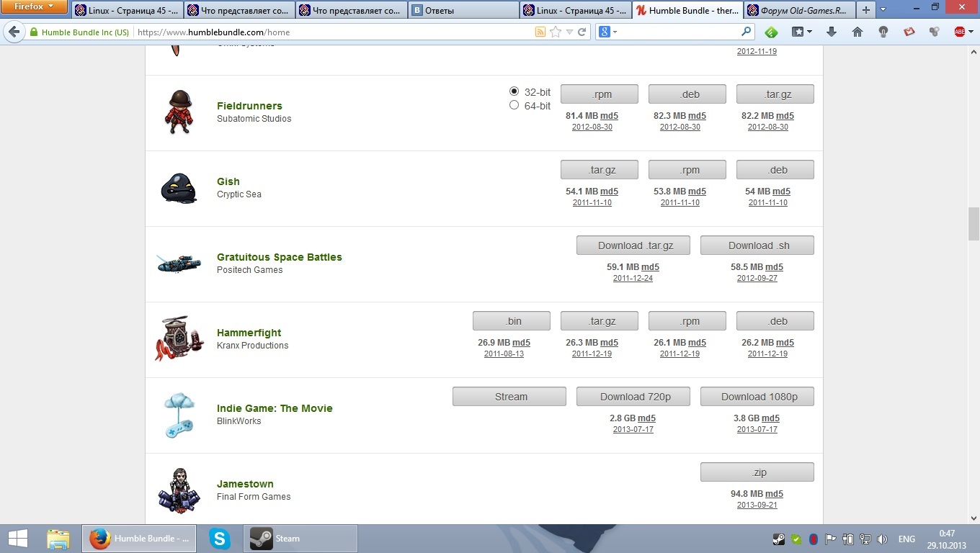Click the Hammerfight game icon
The height and width of the screenshot is (553, 980).
tap(179, 338)
